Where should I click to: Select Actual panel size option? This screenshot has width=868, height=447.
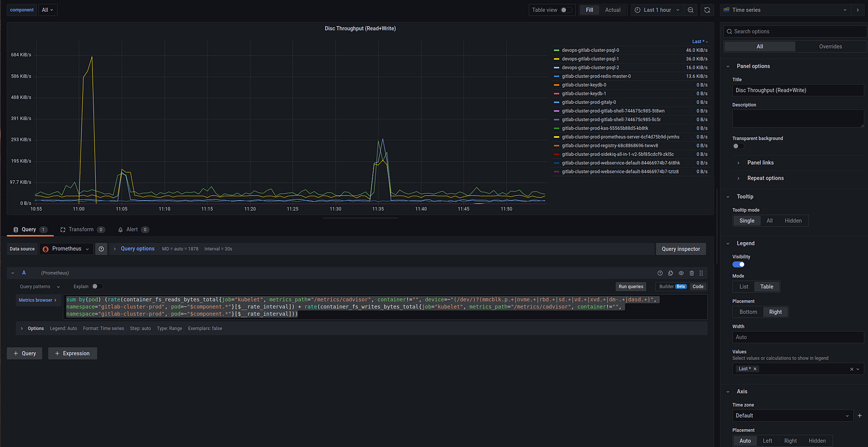[x=613, y=10]
